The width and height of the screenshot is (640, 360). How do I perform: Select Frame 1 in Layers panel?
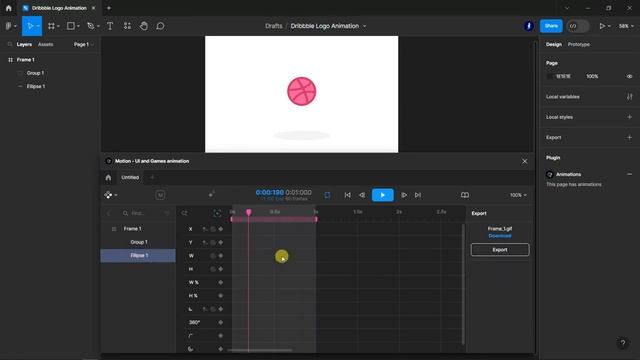pos(26,60)
